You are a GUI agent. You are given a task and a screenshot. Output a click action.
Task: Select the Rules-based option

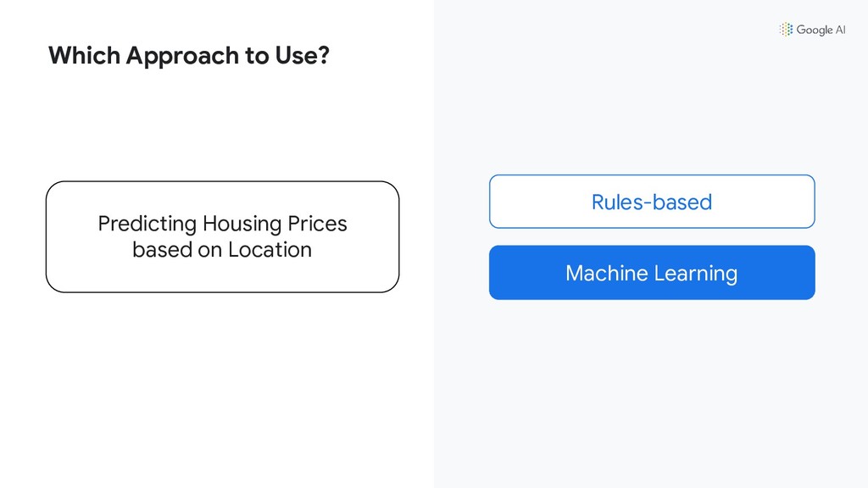pyautogui.click(x=652, y=202)
